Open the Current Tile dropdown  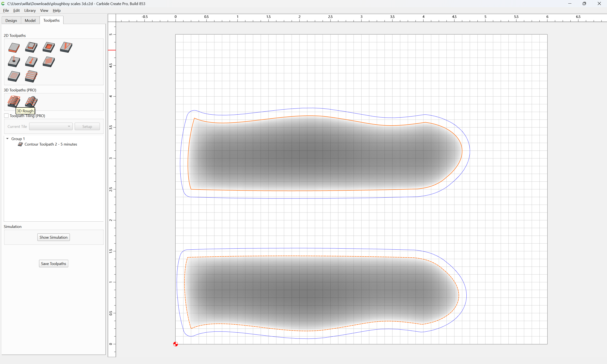click(51, 126)
